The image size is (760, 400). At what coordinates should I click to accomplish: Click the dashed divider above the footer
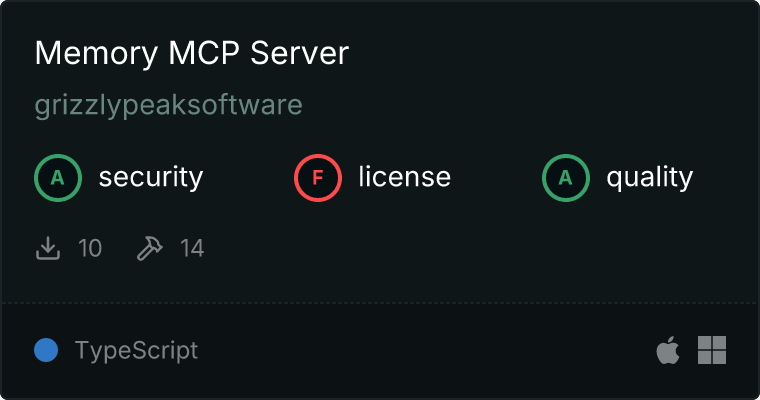pyautogui.click(x=380, y=302)
